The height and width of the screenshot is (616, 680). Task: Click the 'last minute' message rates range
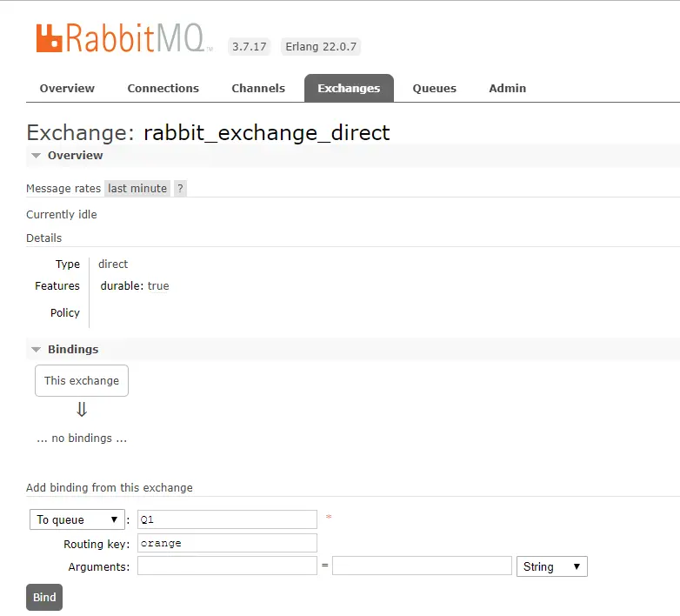(x=137, y=189)
